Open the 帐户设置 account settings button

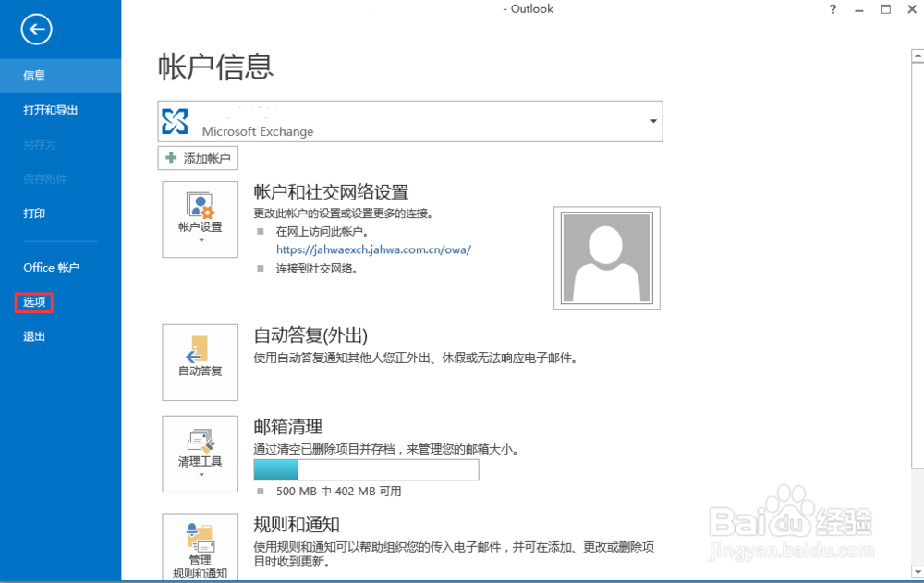(201, 219)
